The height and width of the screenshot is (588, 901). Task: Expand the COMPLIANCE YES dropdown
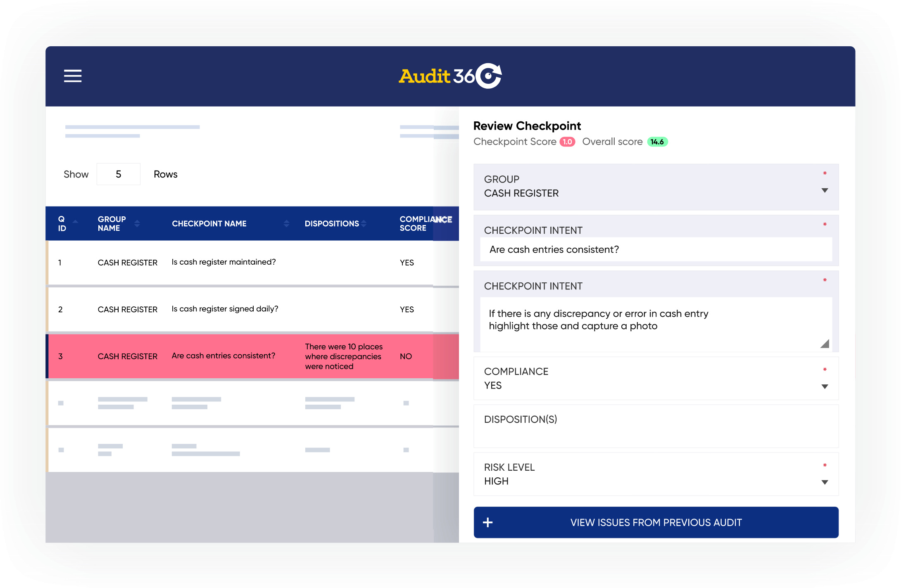[829, 389]
